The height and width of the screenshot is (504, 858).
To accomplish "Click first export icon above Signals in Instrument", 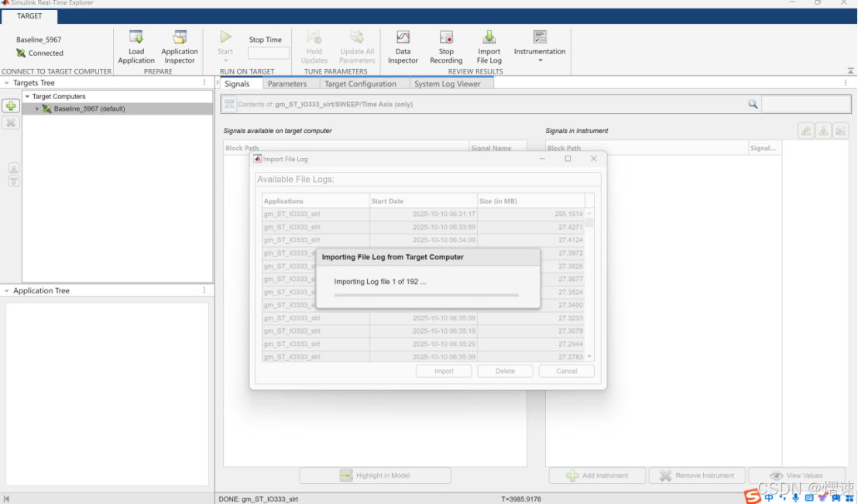I will click(805, 131).
